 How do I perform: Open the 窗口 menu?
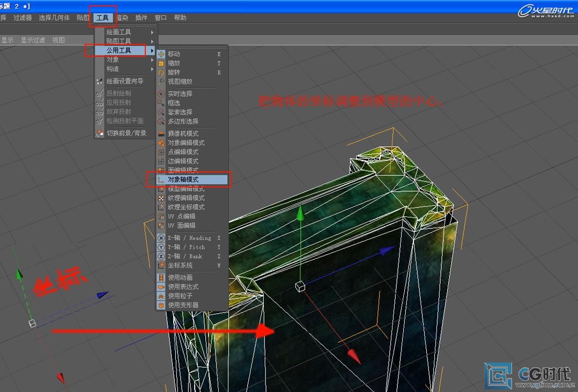[x=161, y=18]
